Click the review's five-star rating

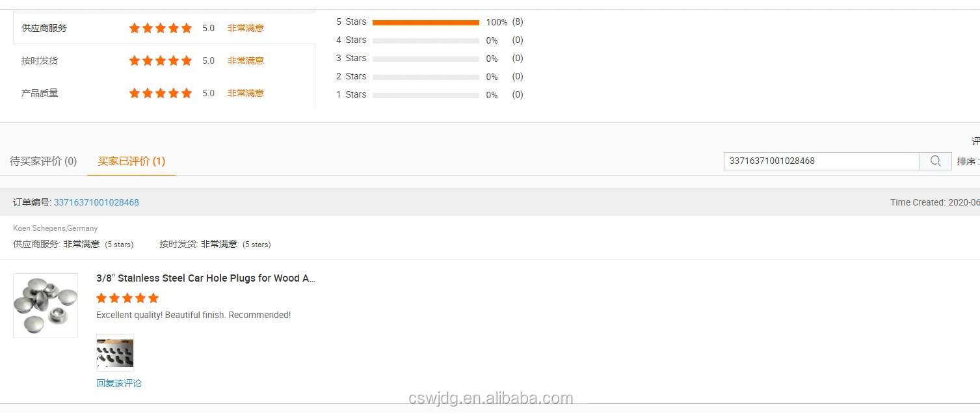pyautogui.click(x=127, y=299)
